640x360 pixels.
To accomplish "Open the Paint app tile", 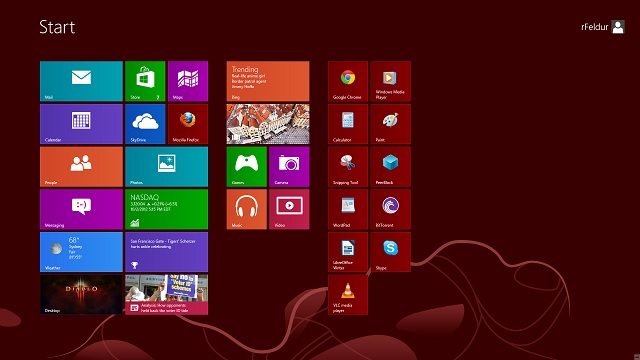I will click(x=390, y=124).
